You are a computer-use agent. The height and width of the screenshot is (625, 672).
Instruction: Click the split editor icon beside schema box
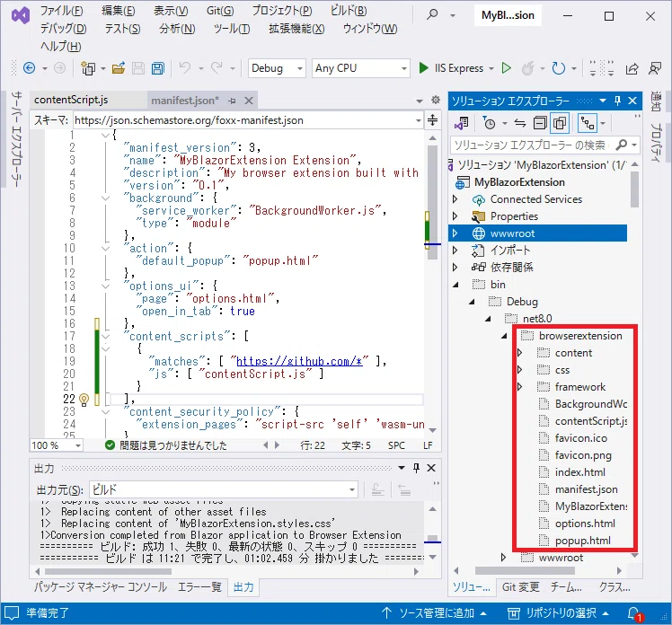click(x=432, y=120)
